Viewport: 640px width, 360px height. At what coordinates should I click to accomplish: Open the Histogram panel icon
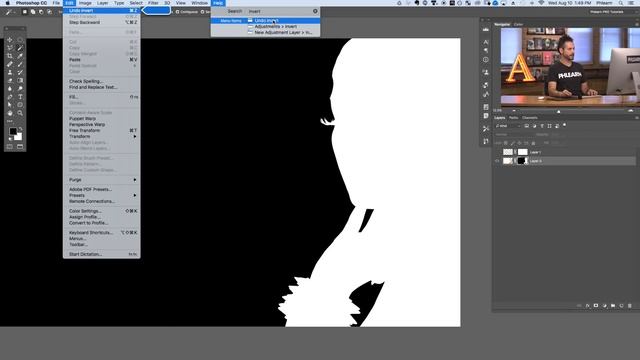486,30
